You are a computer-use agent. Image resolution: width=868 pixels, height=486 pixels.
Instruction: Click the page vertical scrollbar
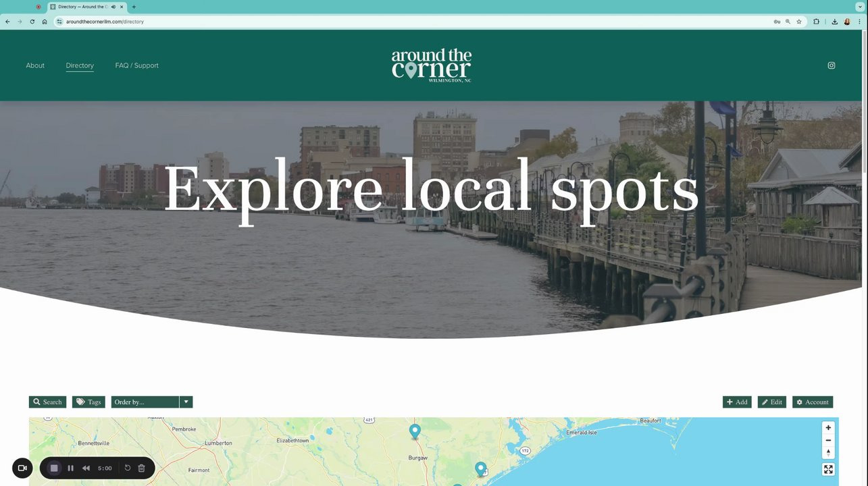pos(865,101)
